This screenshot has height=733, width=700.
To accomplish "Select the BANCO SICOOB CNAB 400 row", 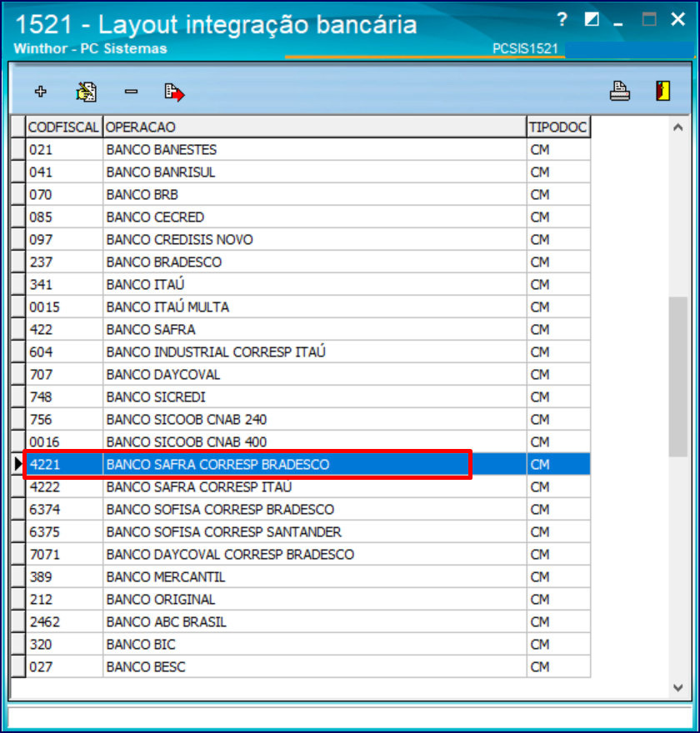I will 300,441.
